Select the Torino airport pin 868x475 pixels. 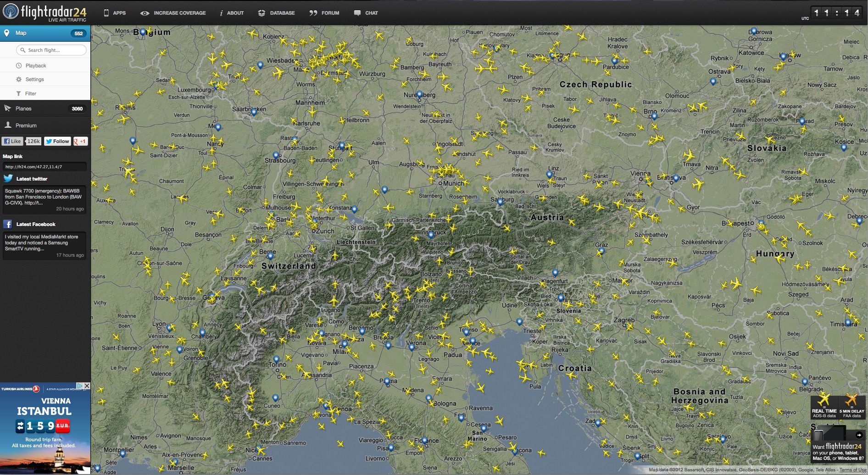pyautogui.click(x=276, y=359)
